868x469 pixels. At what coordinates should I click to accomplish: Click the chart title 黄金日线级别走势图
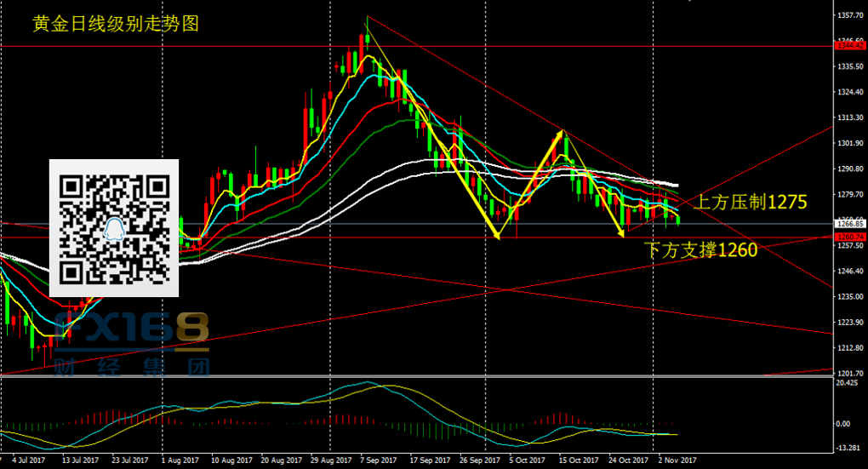coord(115,24)
